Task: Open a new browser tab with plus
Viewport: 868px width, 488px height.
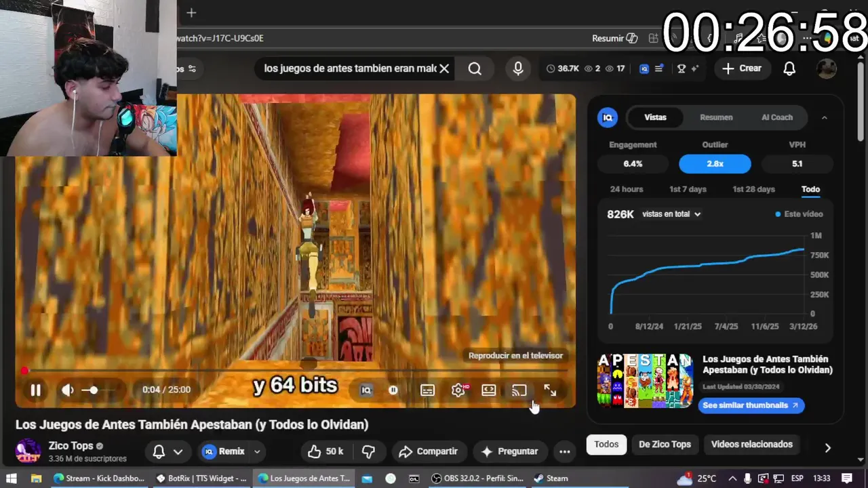Action: click(x=191, y=13)
